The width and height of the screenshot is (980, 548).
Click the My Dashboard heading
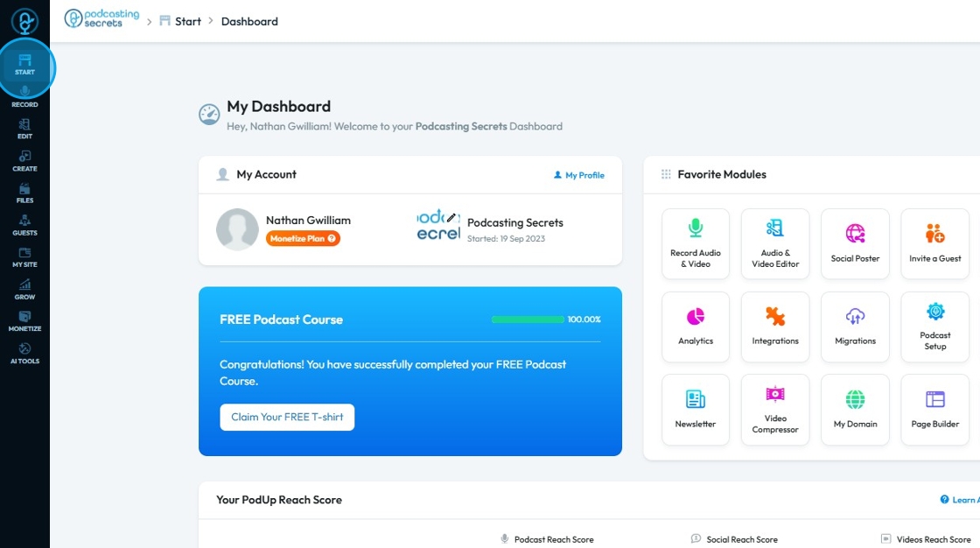click(279, 106)
